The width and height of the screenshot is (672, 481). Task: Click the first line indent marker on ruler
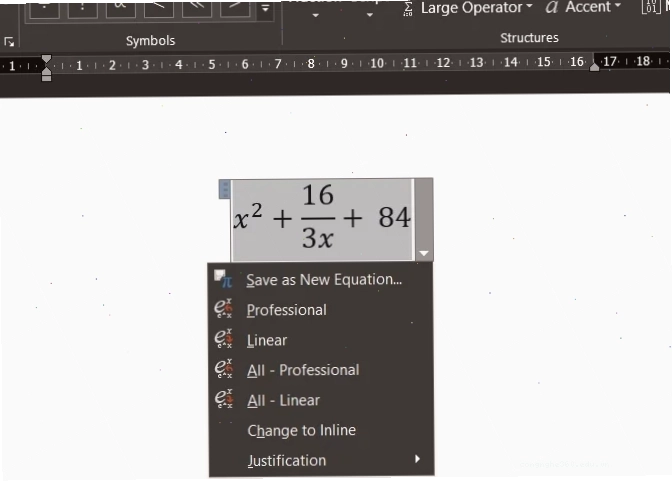46,59
